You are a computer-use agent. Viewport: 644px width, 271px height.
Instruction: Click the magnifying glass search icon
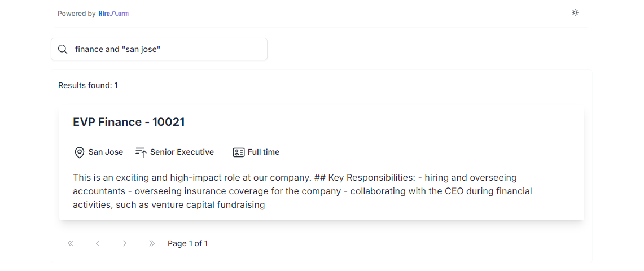(63, 49)
